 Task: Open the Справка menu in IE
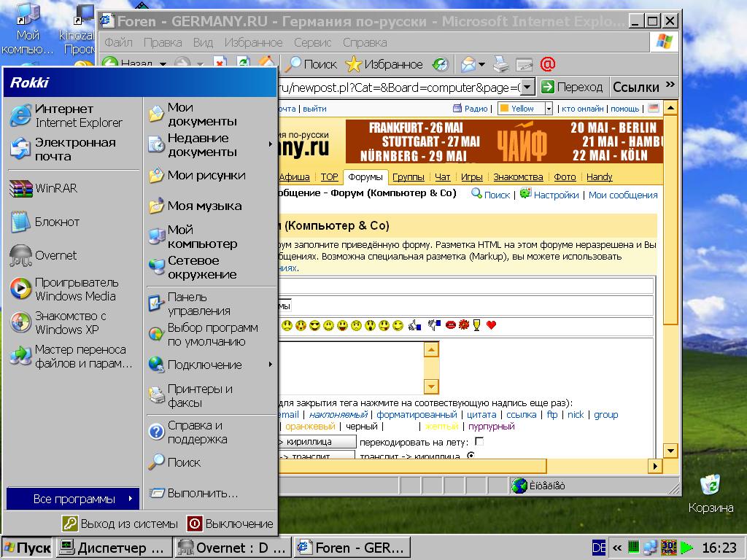[365, 43]
